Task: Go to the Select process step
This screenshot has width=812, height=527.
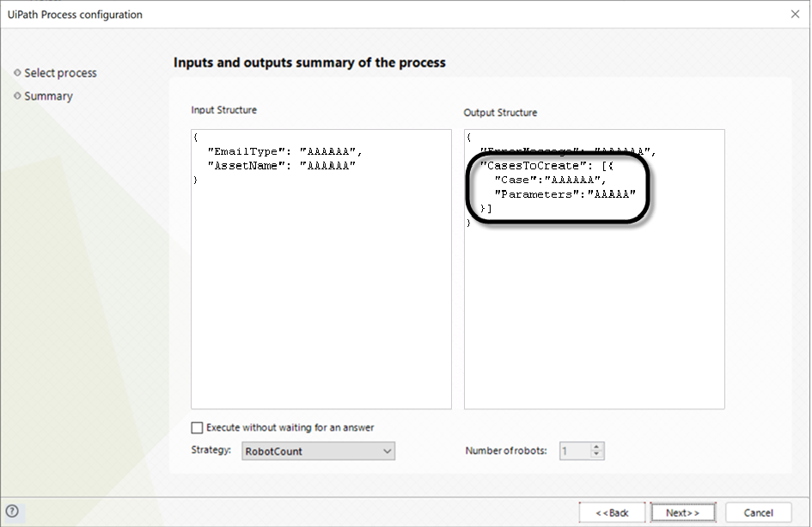Action: pos(60,73)
